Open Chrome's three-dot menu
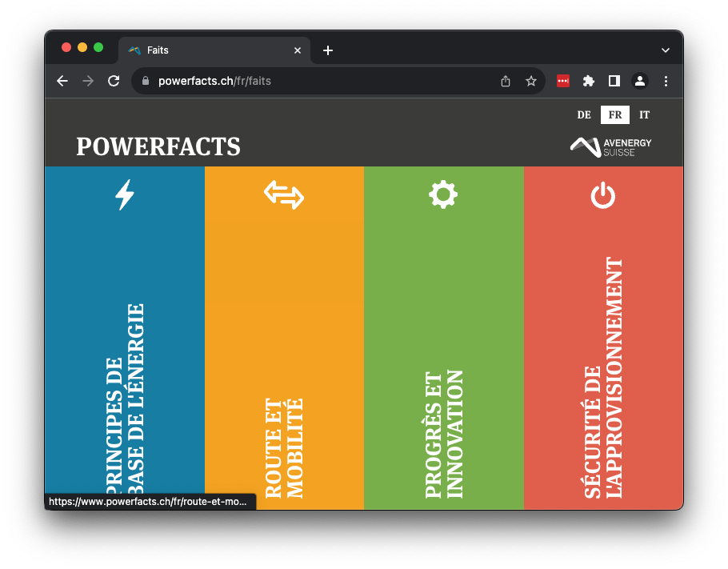The image size is (728, 569). click(666, 81)
